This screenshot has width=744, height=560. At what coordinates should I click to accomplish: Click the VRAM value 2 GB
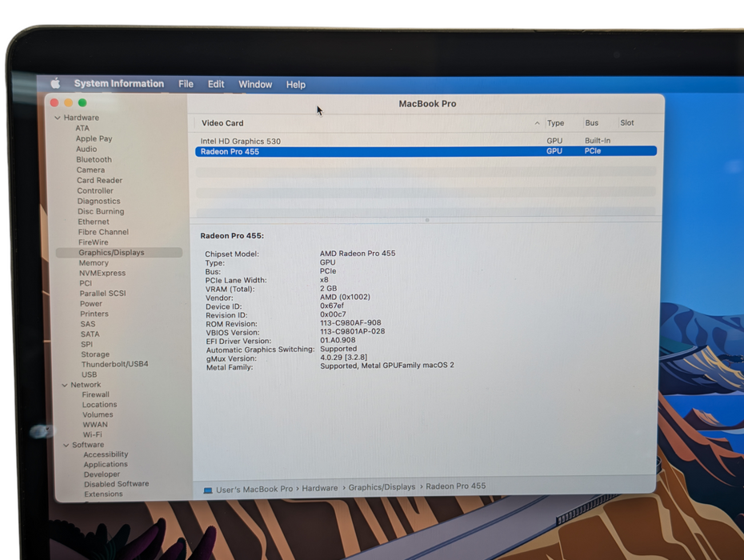328,288
